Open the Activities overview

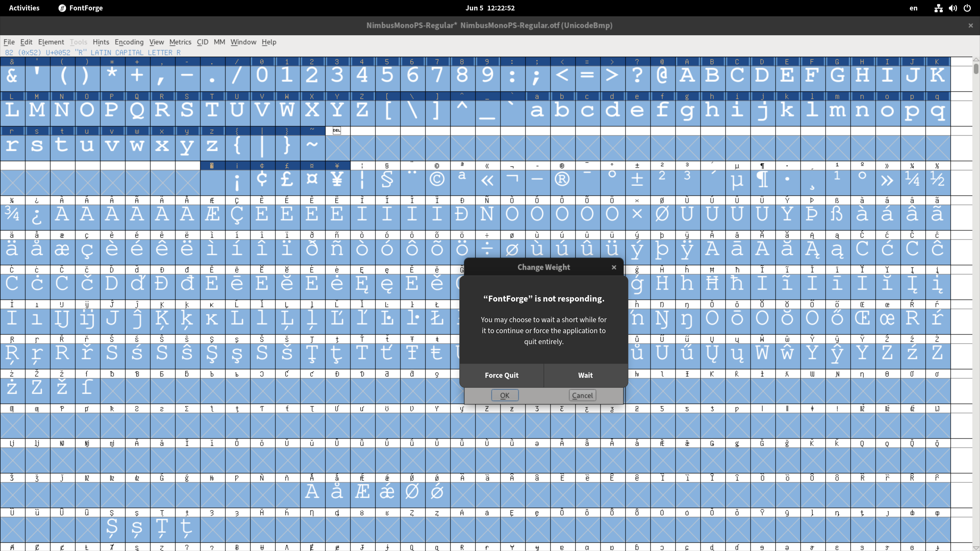24,8
